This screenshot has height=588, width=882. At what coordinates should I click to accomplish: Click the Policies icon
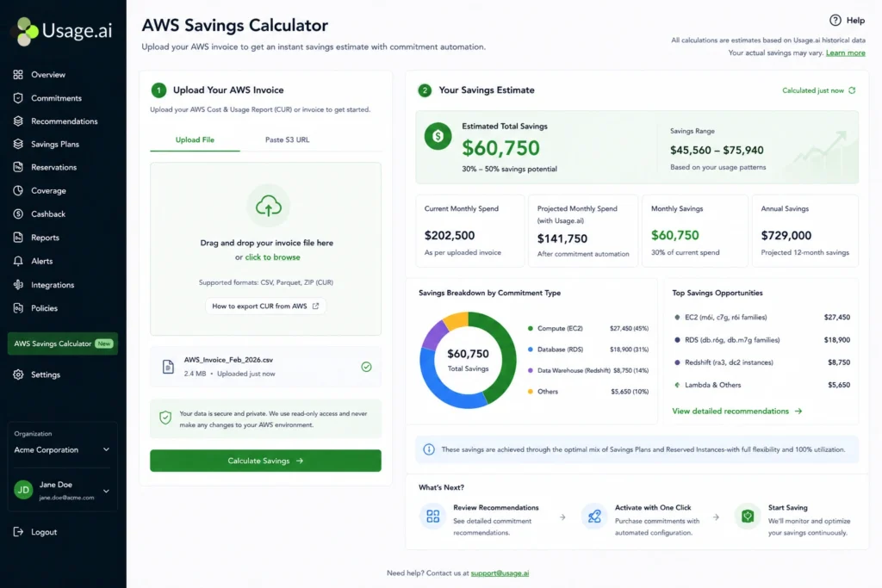tap(18, 308)
